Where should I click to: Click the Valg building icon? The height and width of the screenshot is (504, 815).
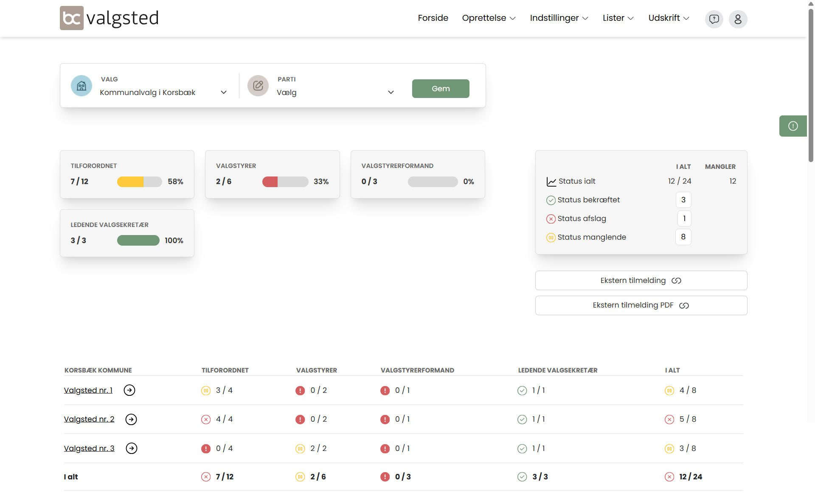pos(81,86)
